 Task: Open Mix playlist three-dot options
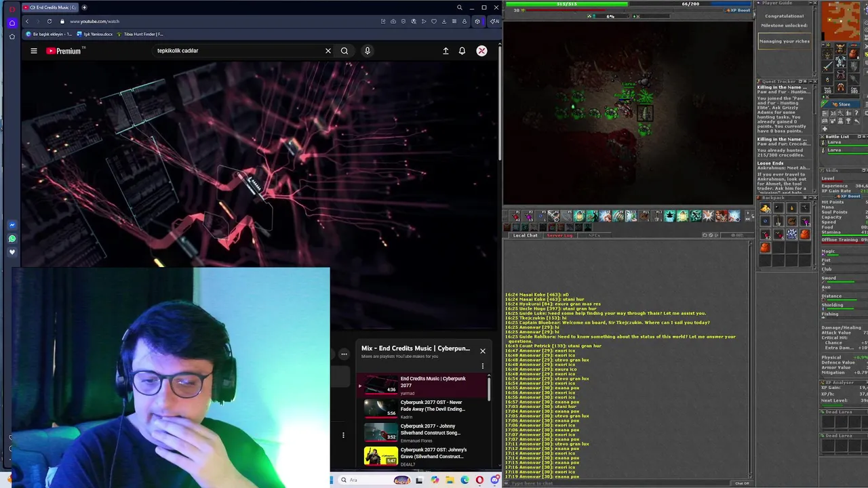[x=483, y=366]
